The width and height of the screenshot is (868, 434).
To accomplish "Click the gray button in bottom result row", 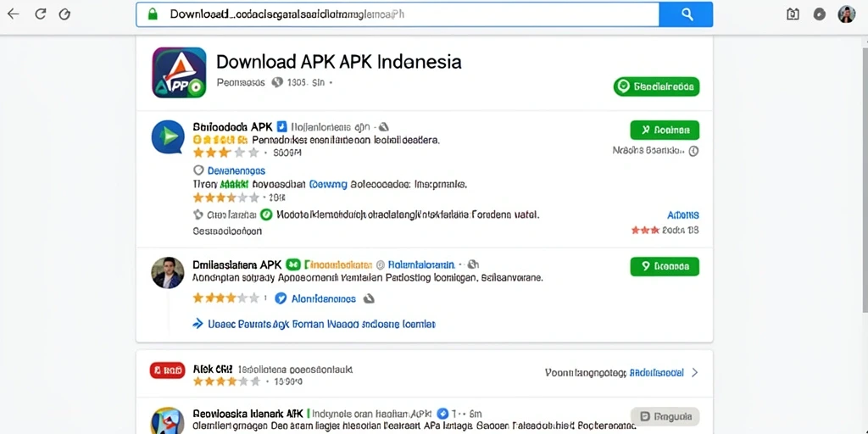I will (665, 416).
